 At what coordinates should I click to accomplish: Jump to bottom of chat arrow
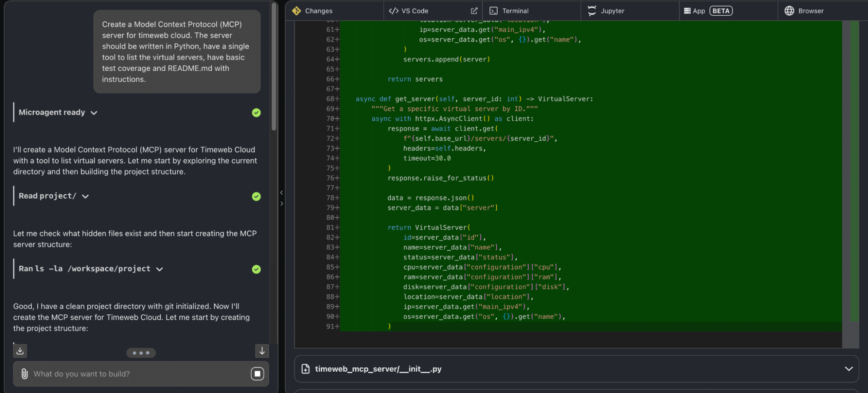point(262,350)
